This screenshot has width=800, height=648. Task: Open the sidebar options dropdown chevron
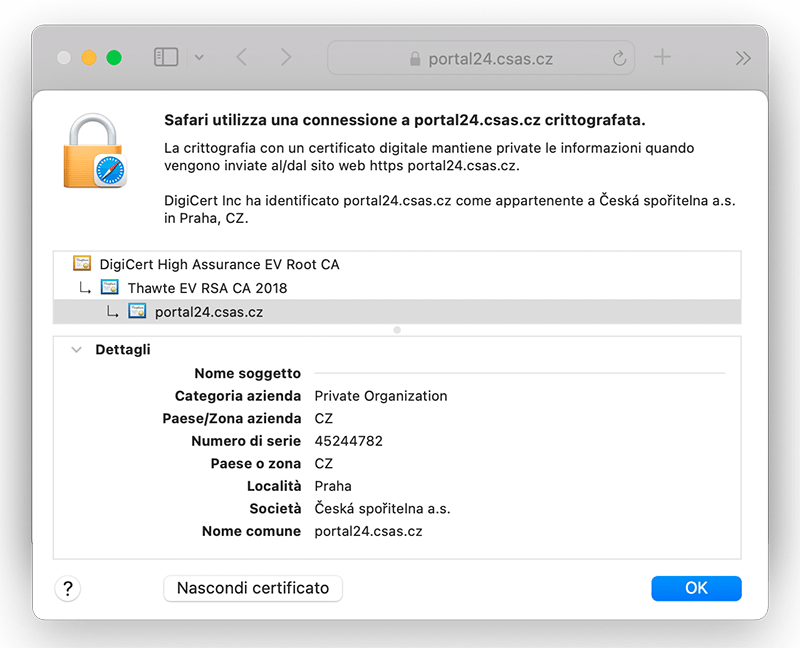(x=199, y=58)
